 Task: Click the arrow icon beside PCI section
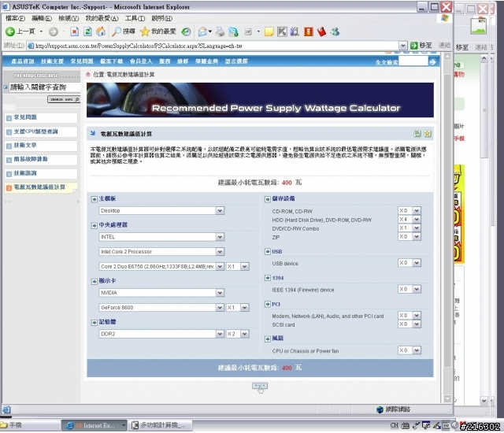pyautogui.click(x=268, y=304)
